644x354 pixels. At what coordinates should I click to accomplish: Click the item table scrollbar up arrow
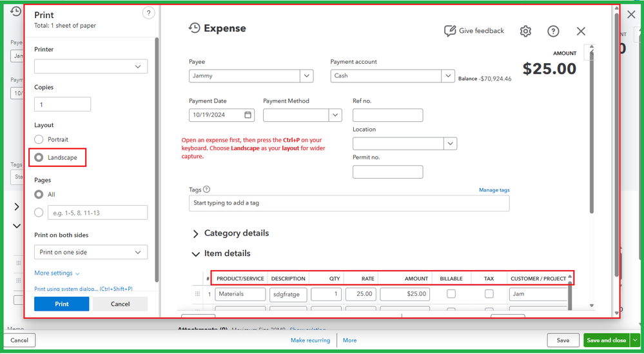[x=570, y=277]
